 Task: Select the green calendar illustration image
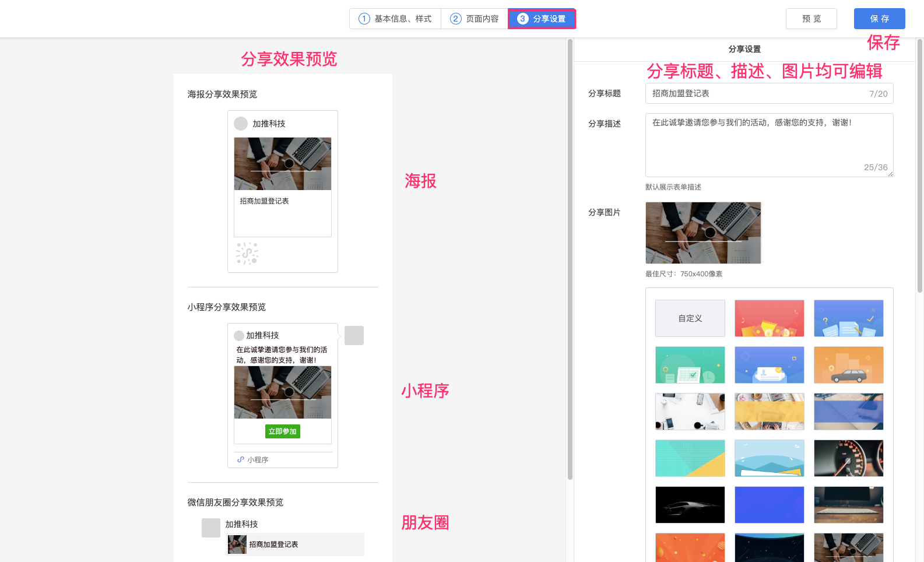(x=690, y=365)
